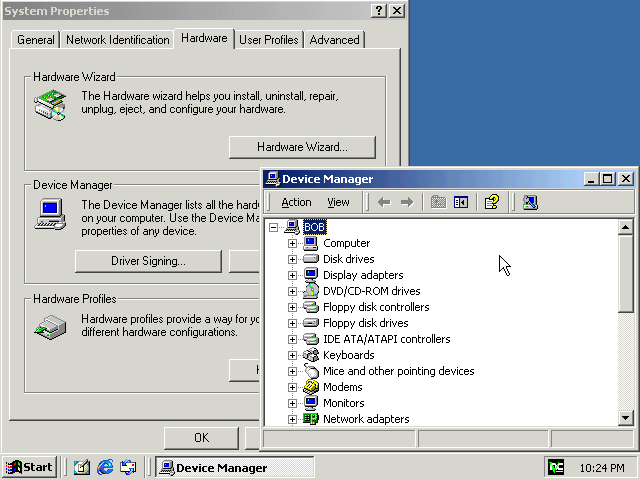Click the Up one level folder toolbar icon
The image size is (640, 480).
438,202
